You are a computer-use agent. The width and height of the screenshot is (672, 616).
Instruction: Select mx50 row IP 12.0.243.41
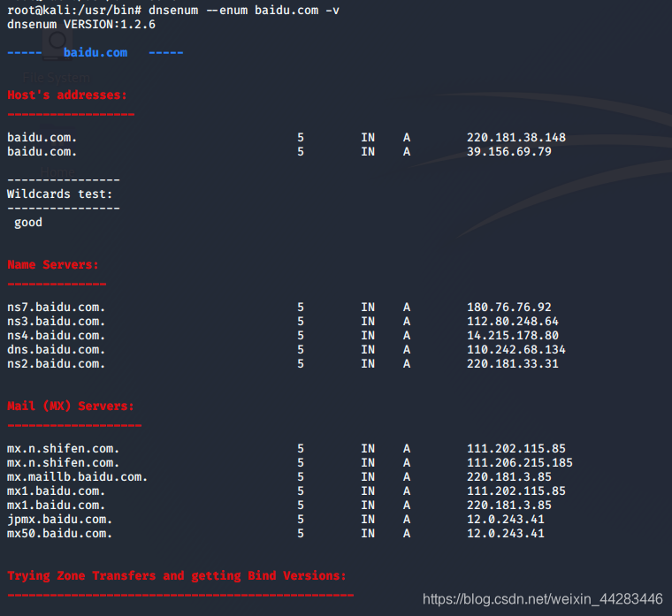(x=505, y=533)
